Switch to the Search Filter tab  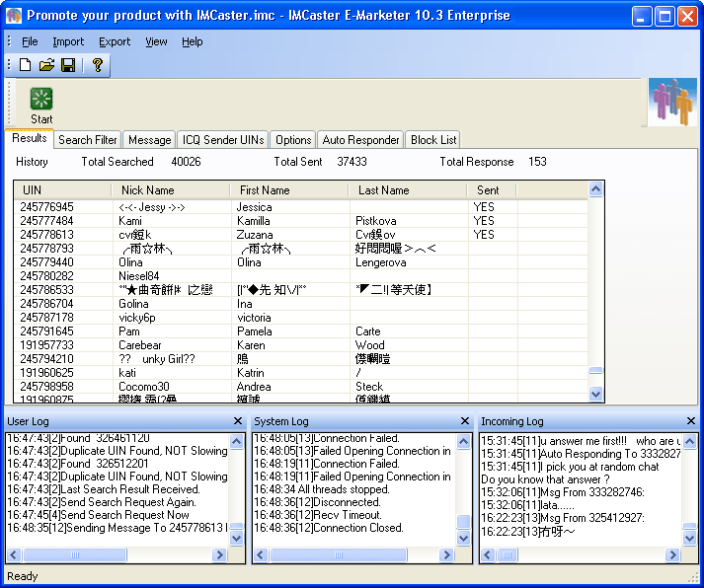[88, 140]
